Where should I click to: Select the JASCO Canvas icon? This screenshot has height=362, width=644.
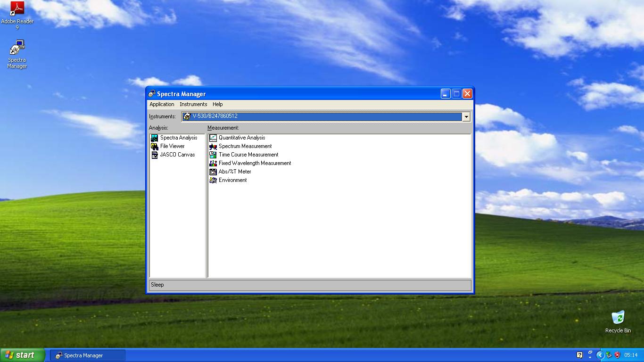(154, 155)
